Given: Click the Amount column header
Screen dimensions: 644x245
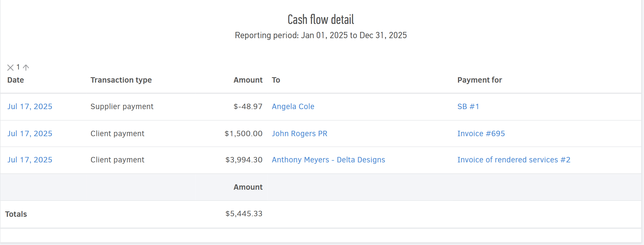Looking at the screenshot, I should tap(248, 80).
